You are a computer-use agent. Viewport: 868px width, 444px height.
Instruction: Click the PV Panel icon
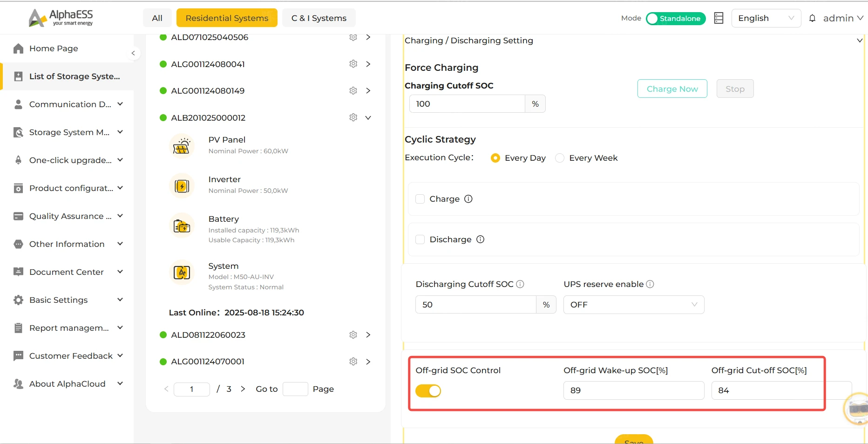182,146
